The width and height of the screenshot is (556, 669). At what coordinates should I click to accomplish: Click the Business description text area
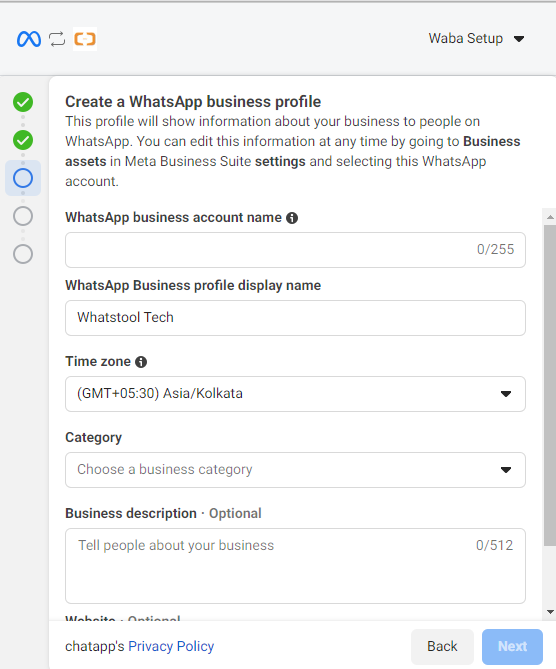click(x=295, y=566)
